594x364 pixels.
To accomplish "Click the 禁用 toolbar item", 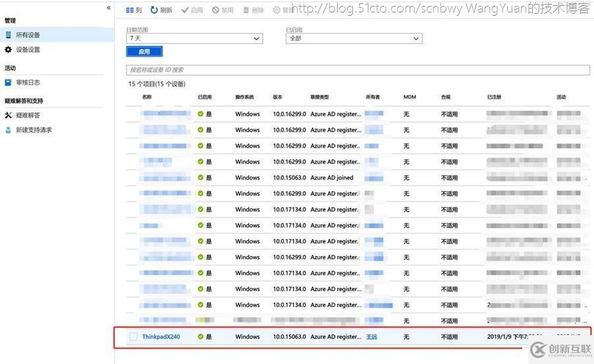I will [223, 11].
